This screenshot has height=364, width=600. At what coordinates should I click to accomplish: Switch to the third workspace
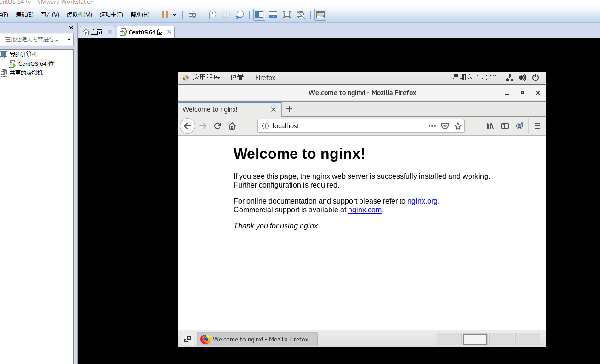pos(502,339)
